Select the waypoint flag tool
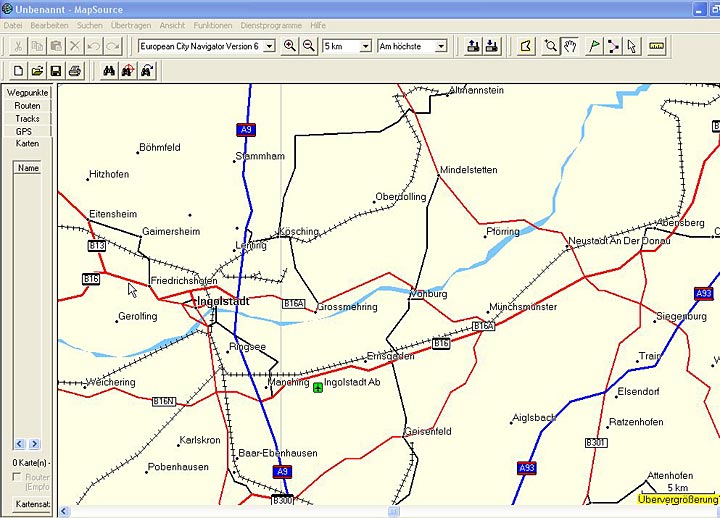 (x=594, y=46)
